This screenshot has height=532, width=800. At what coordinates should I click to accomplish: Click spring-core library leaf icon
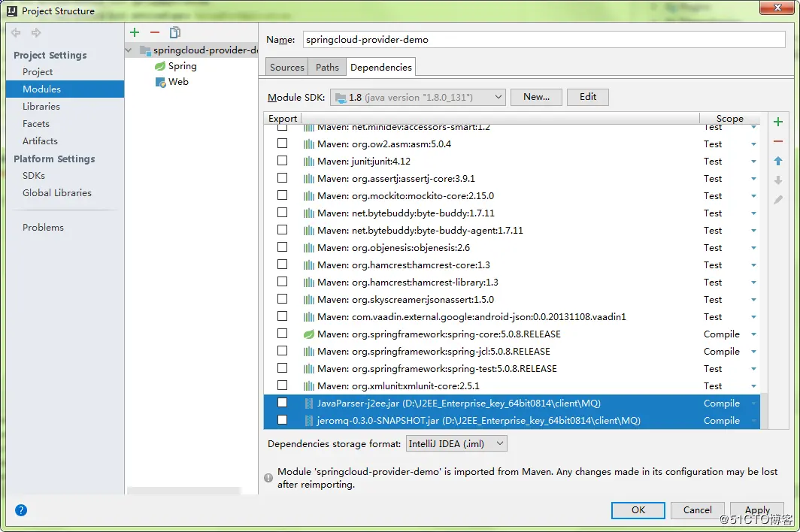click(x=309, y=334)
